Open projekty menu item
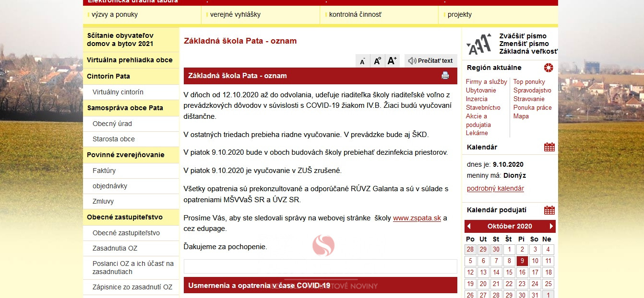The width and height of the screenshot is (644, 298). (460, 14)
